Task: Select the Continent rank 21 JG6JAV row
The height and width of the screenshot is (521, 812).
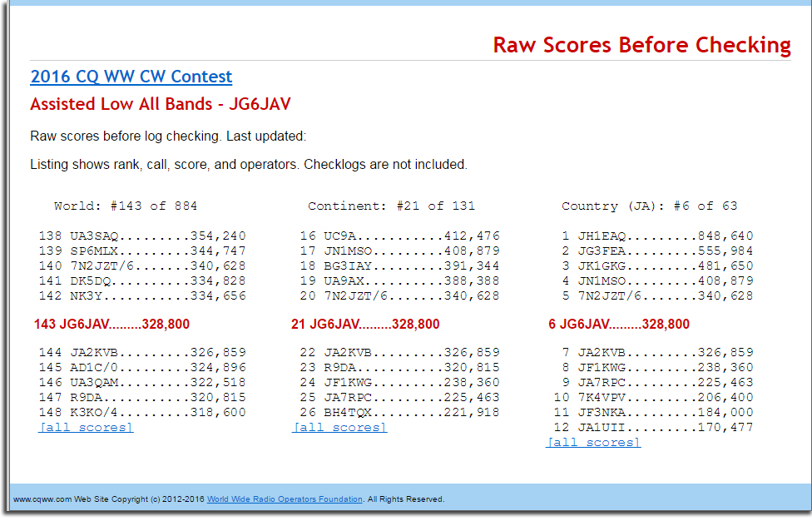Action: pyautogui.click(x=365, y=325)
